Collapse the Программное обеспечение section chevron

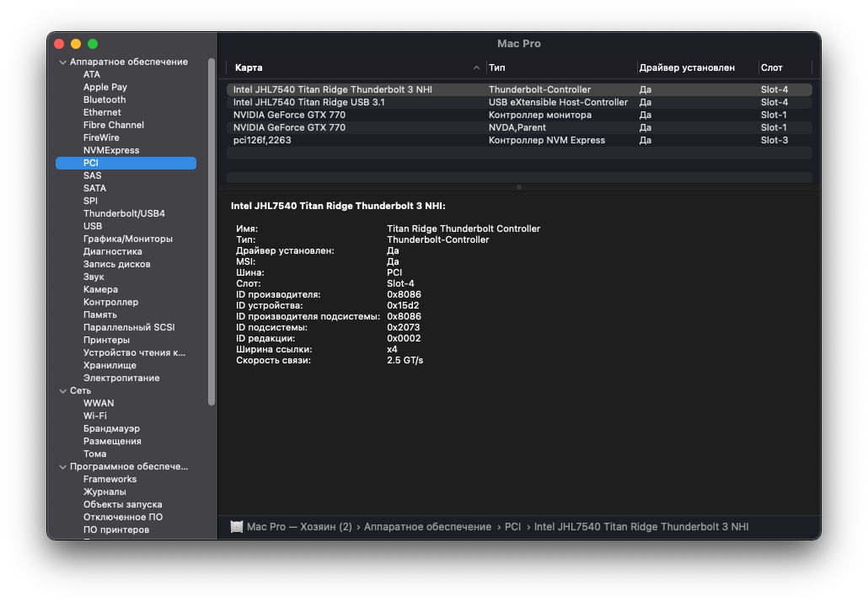tap(62, 467)
